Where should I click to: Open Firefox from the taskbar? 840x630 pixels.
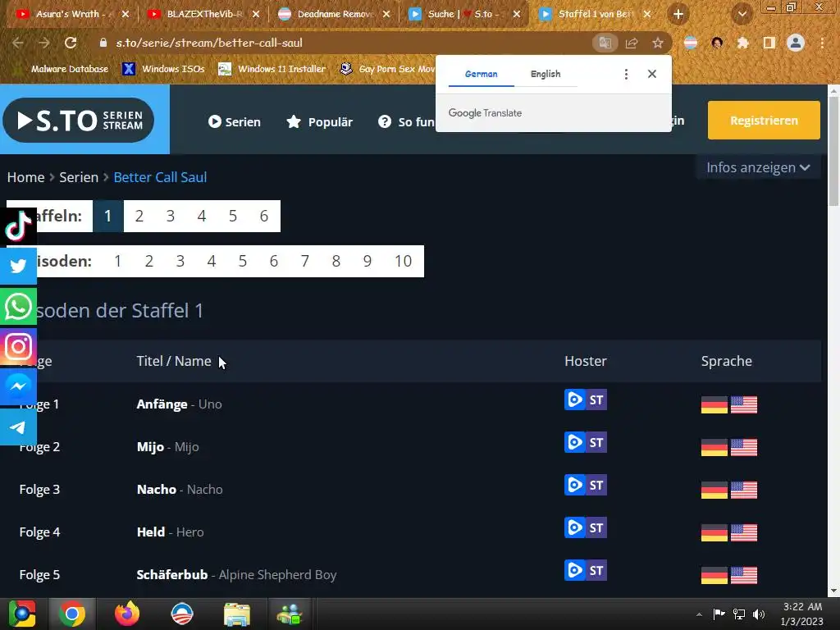tap(127, 614)
